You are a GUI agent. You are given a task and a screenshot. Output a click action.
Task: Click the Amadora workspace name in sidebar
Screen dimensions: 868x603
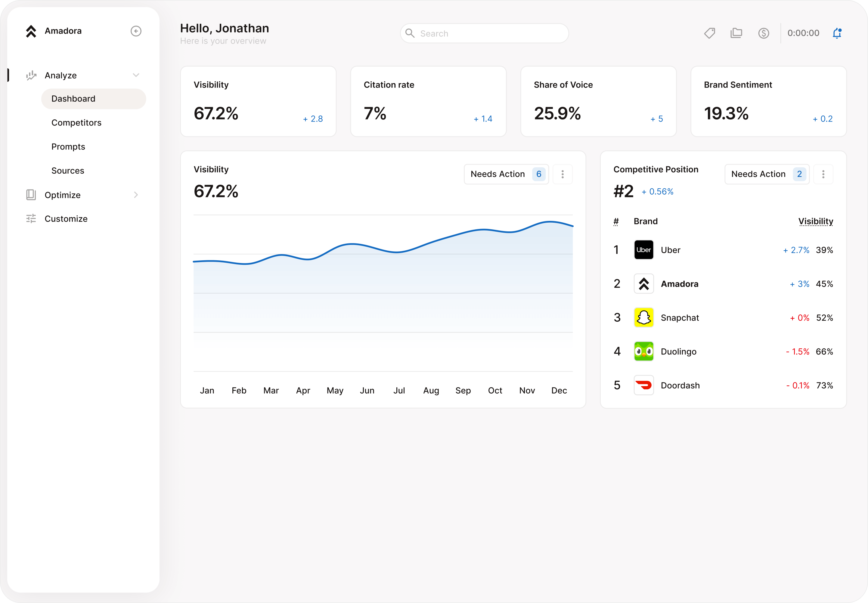(63, 31)
